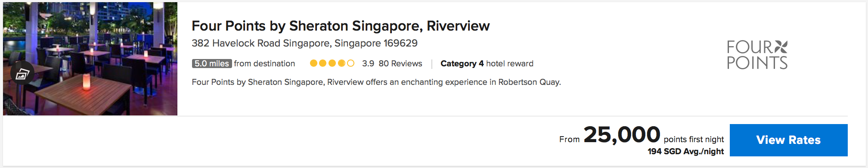The width and height of the screenshot is (868, 168).
Task: Click the POINTS word in brand logo
Action: click(757, 63)
